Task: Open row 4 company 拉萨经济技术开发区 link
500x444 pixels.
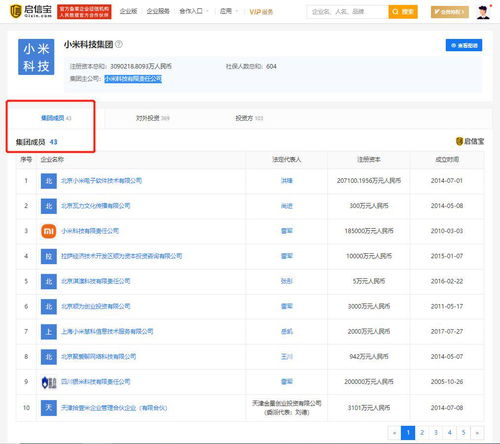Action: click(x=122, y=256)
